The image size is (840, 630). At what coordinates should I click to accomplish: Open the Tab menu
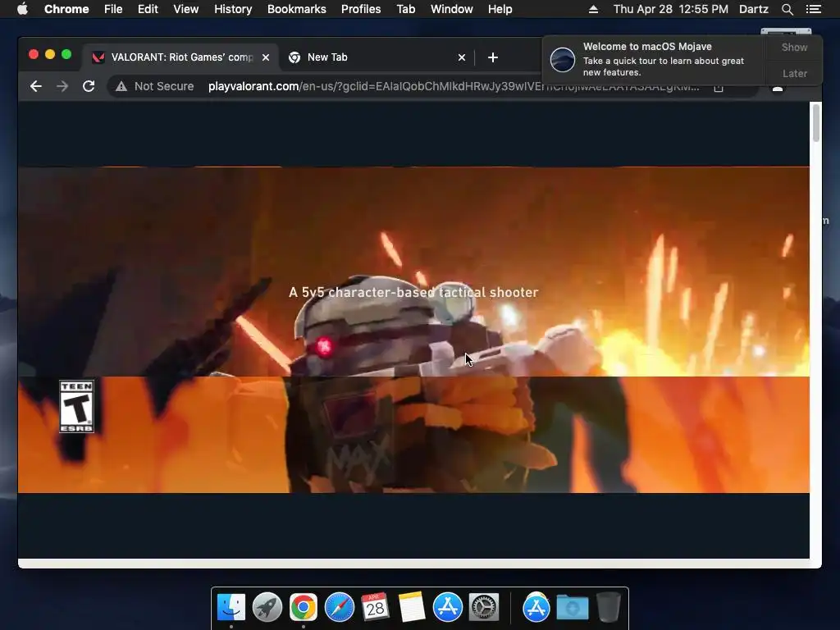(405, 9)
